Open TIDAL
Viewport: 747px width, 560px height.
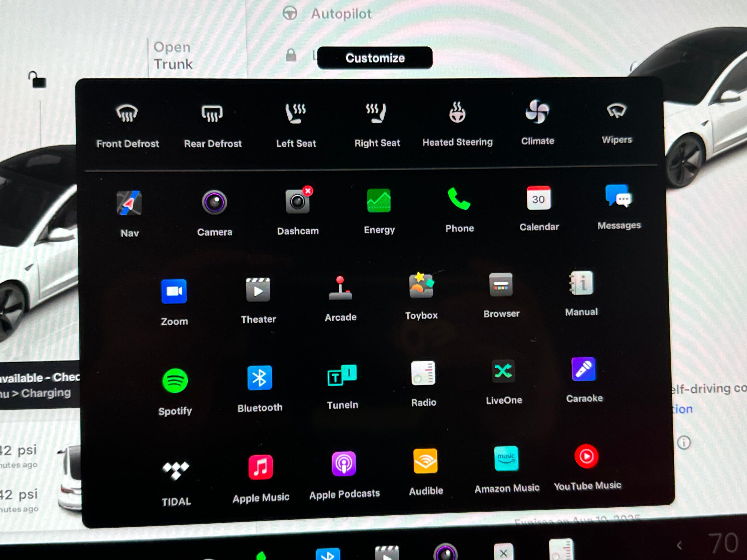[176, 483]
